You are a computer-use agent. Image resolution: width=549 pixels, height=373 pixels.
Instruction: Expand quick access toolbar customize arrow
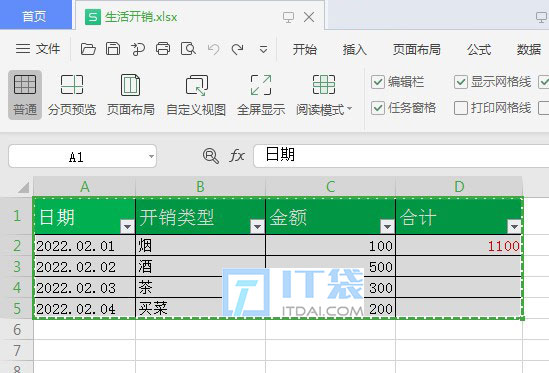click(x=263, y=49)
